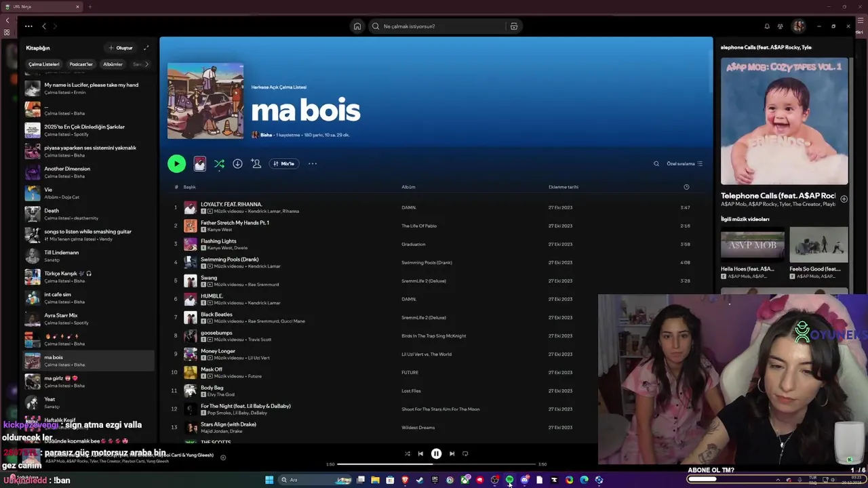Open Till Lindemann artist in library

[88, 256]
